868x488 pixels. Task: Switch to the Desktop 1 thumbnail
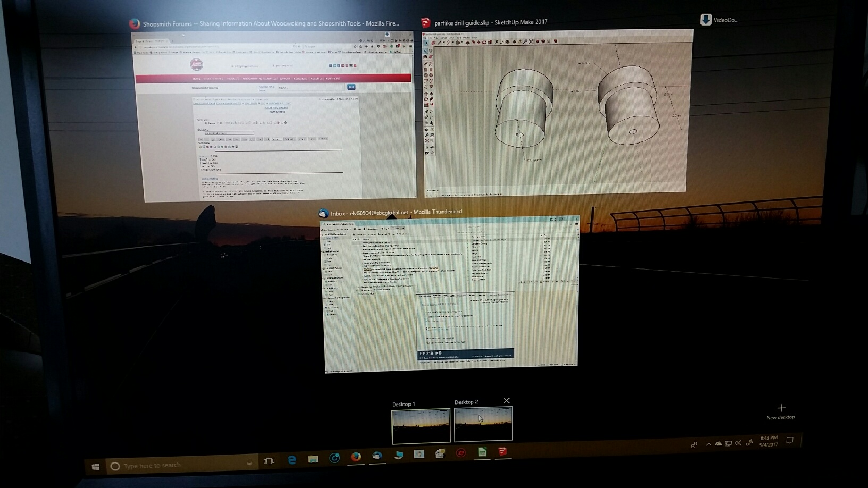(x=421, y=426)
